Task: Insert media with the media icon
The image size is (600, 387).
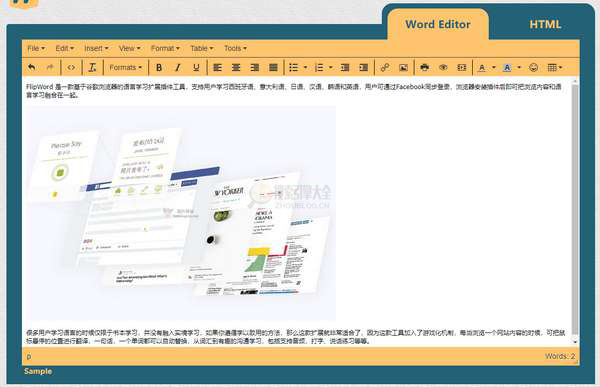Action: [462, 68]
